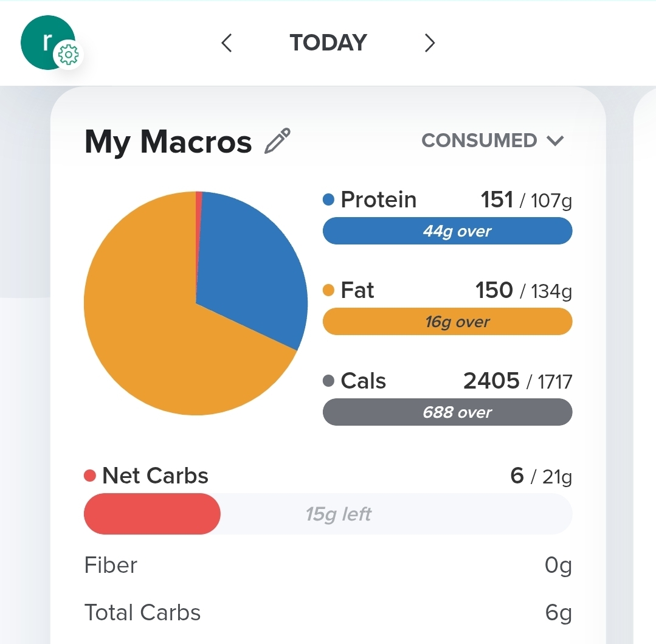The image size is (656, 644).
Task: Click the red Net Carbs legend dot
Action: click(90, 476)
